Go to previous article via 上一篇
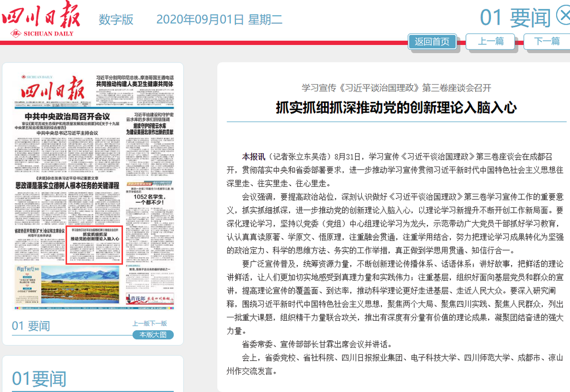This screenshot has height=392, width=570. click(491, 41)
